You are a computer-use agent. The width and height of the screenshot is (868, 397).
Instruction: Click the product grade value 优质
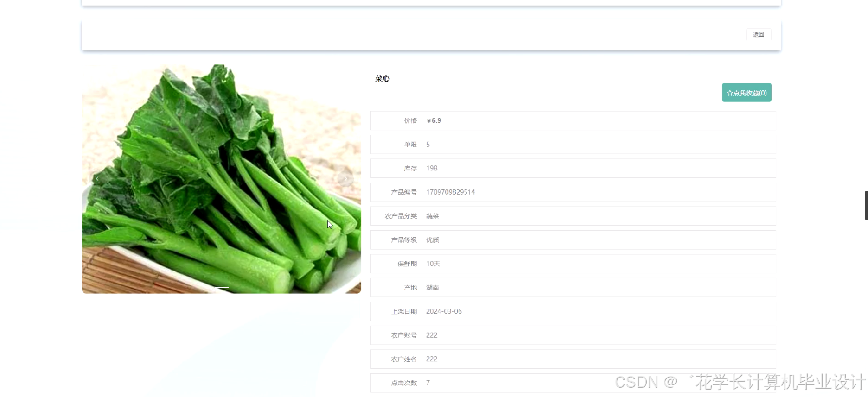433,240
